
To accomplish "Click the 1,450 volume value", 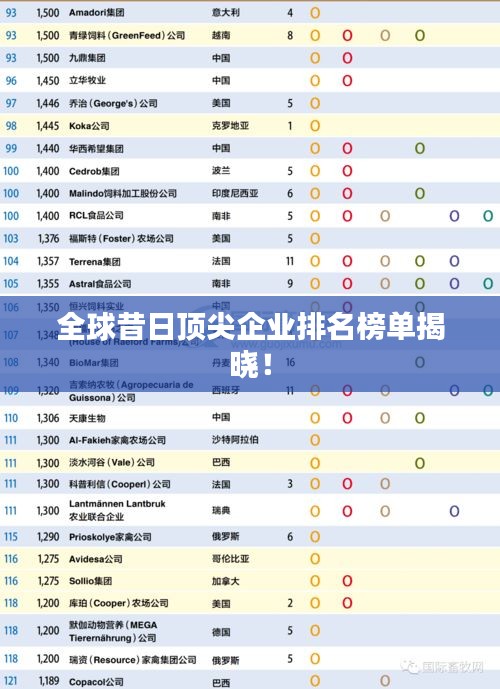I will pos(48,80).
